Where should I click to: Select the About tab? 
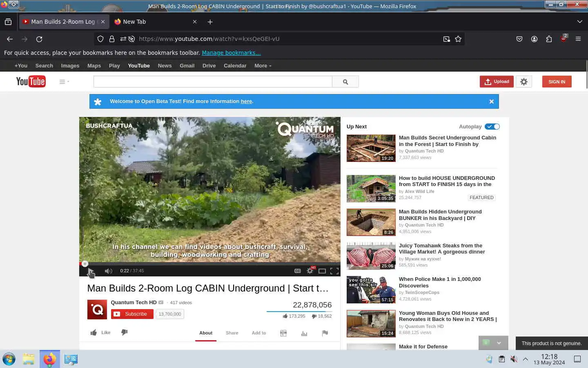206,333
